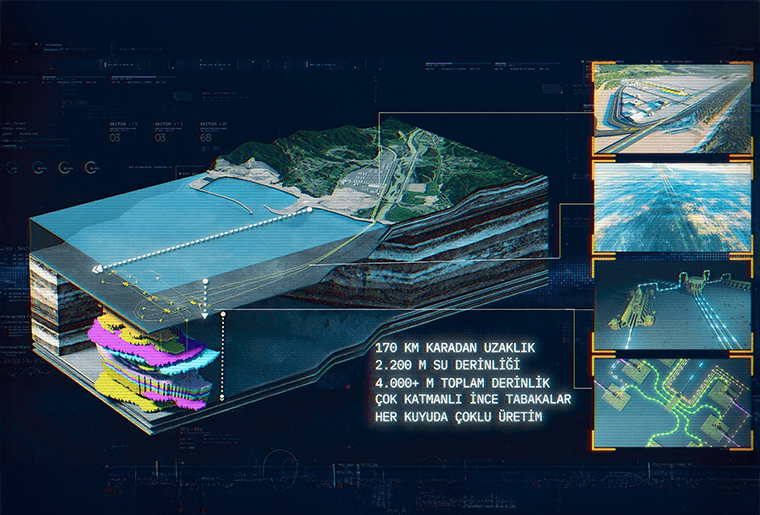Image resolution: width=760 pixels, height=515 pixels.
Task: Click the downward arrow of water depth marker
Action: click(205, 314)
